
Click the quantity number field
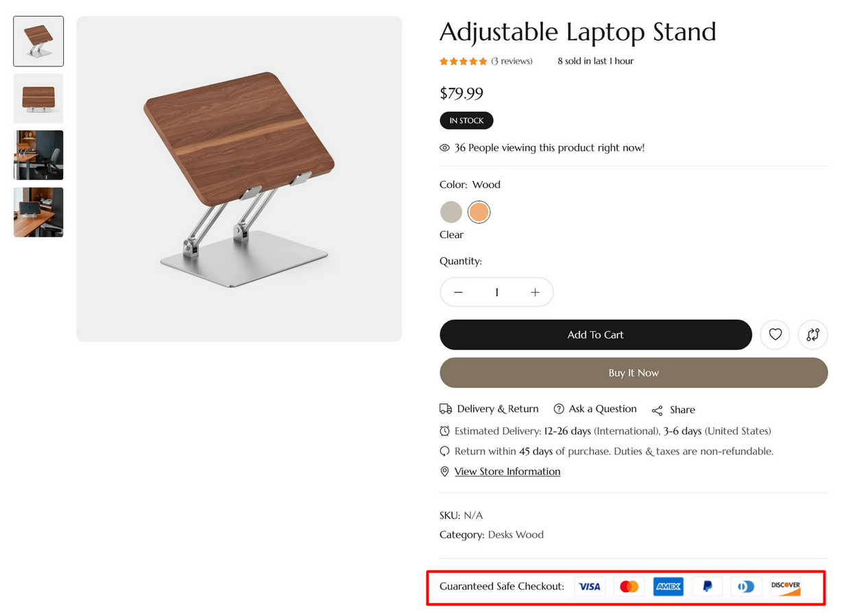click(x=496, y=292)
